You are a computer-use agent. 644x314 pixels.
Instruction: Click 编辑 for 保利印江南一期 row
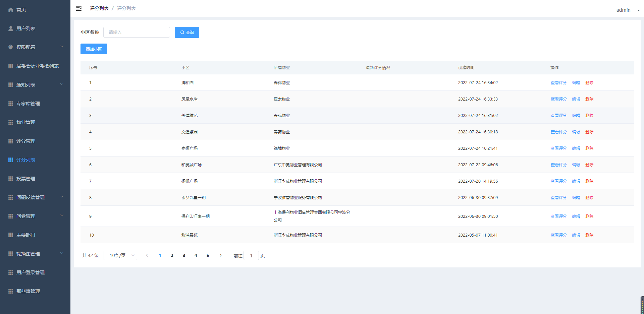click(x=576, y=216)
